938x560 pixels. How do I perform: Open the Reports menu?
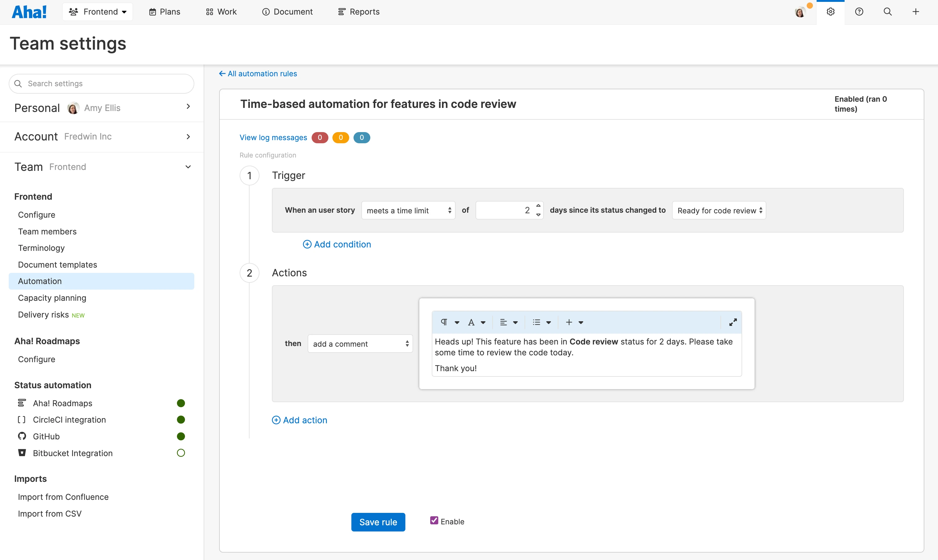(359, 12)
